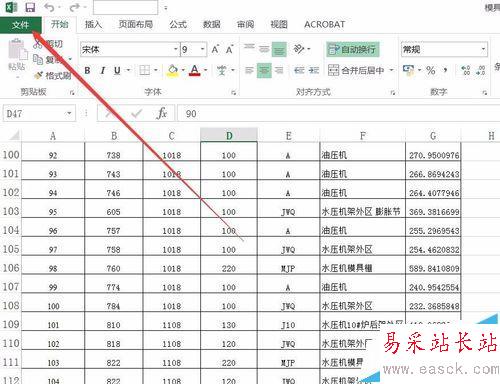Open the font size 9 dropdown

pos(202,50)
